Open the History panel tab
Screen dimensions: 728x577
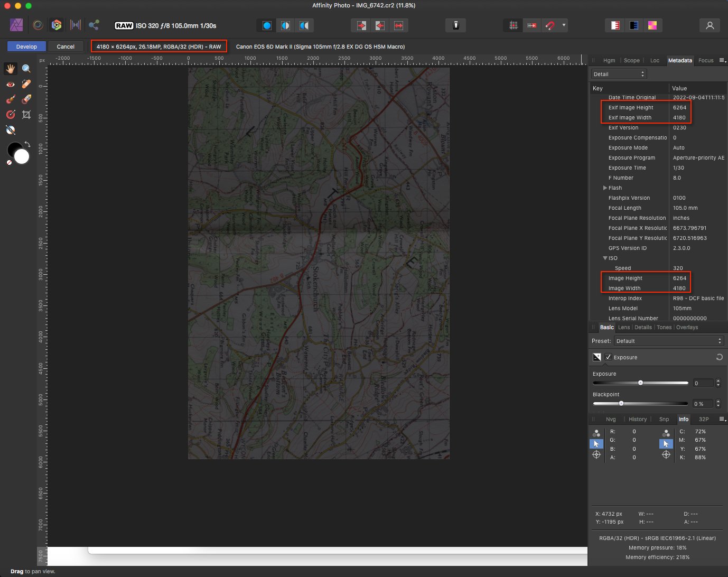[637, 419]
